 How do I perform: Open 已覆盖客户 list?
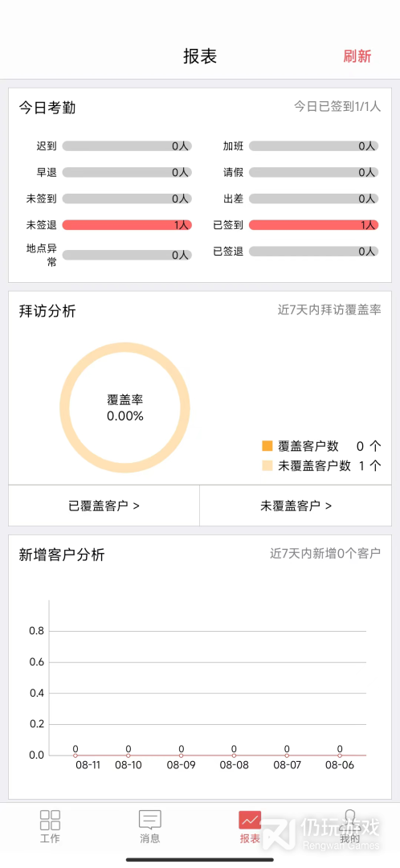pos(104,506)
